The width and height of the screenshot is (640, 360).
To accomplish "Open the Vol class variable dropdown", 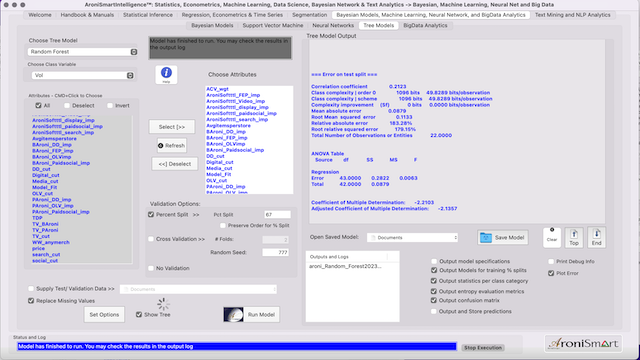I will 82,76.
